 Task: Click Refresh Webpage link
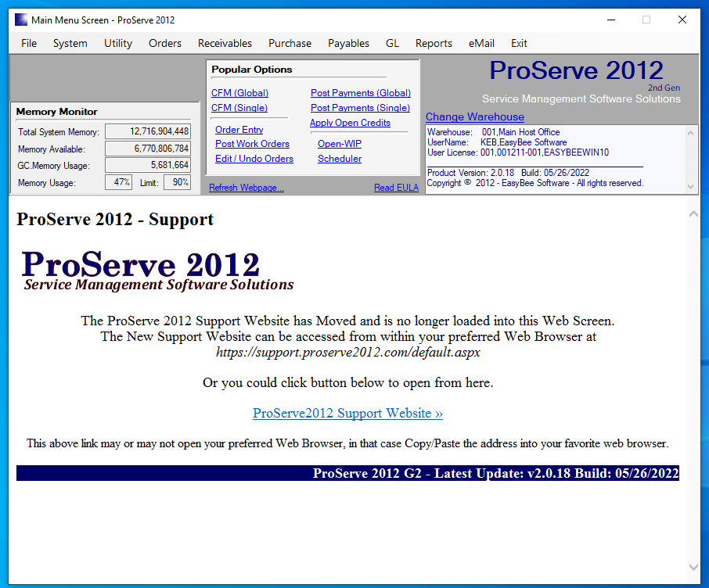pos(247,188)
